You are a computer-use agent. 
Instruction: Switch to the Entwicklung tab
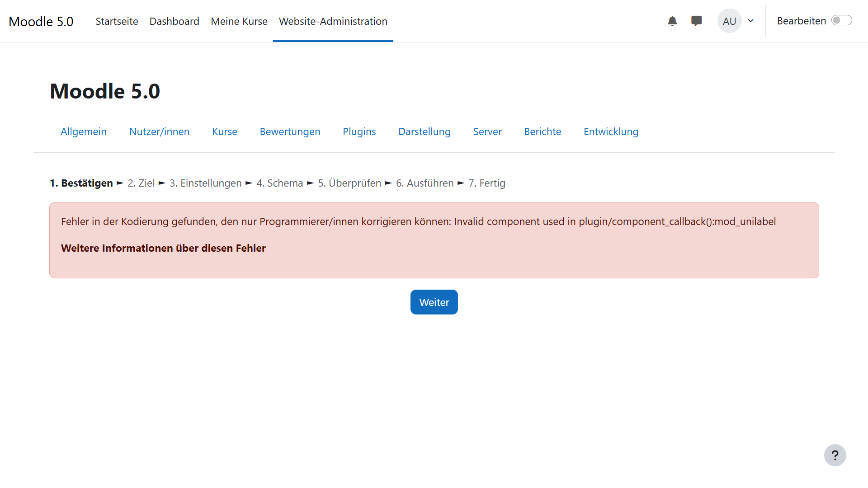tap(611, 131)
